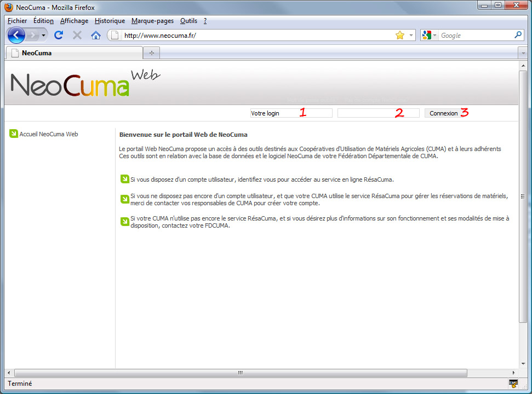Open the list all tabs dropdown
This screenshot has width=532, height=394.
[523, 53]
